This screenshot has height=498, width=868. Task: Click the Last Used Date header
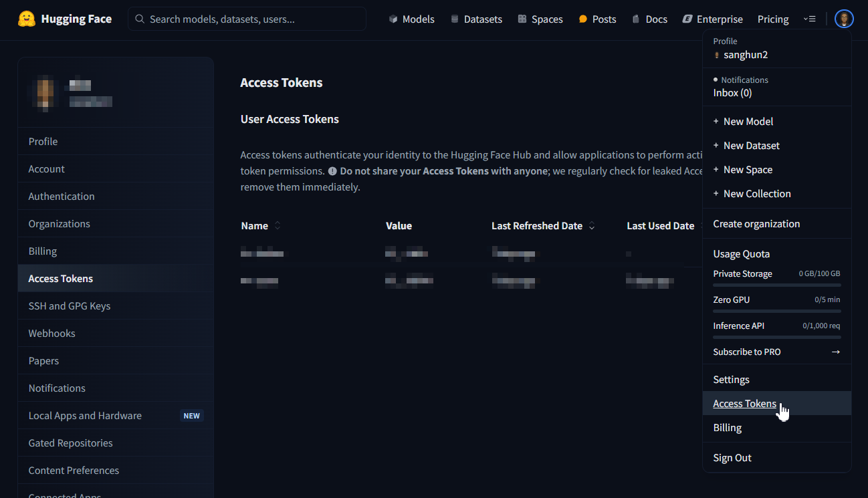pyautogui.click(x=660, y=226)
